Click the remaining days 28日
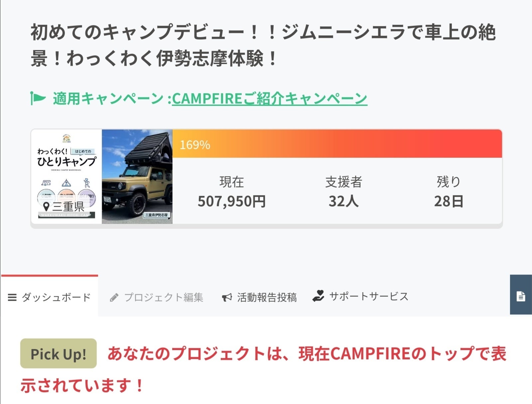 [x=449, y=201]
